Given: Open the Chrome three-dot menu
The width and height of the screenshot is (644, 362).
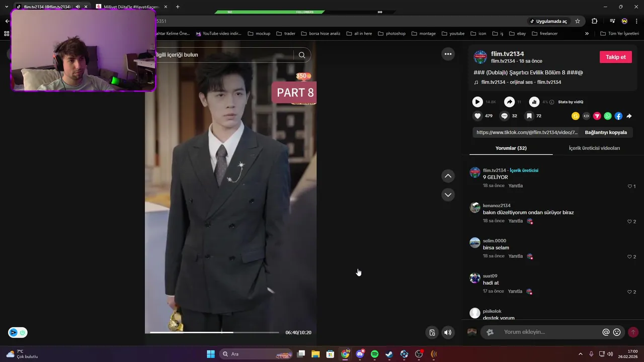Looking at the screenshot, I should point(637,21).
